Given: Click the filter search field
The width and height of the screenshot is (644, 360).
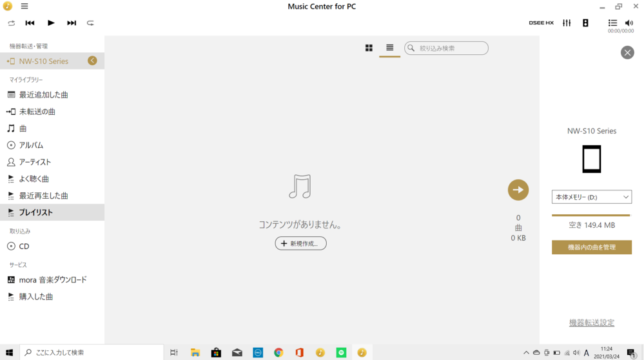Looking at the screenshot, I should pyautogui.click(x=447, y=48).
